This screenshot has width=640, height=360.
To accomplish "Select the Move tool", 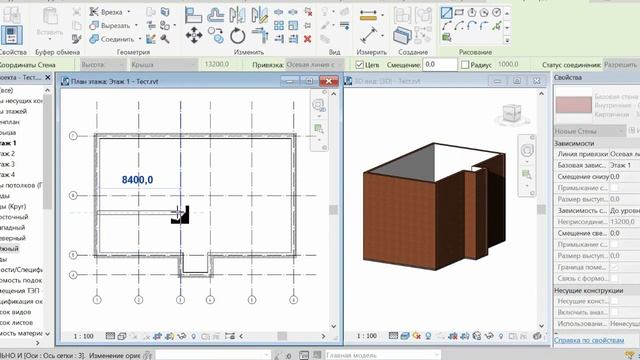I will click(193, 36).
